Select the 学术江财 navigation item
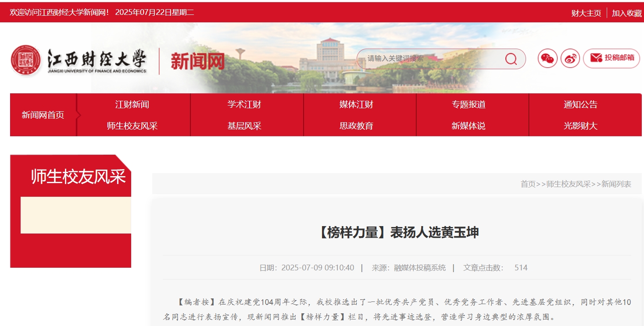Image resolution: width=644 pixels, height=326 pixels. click(244, 104)
